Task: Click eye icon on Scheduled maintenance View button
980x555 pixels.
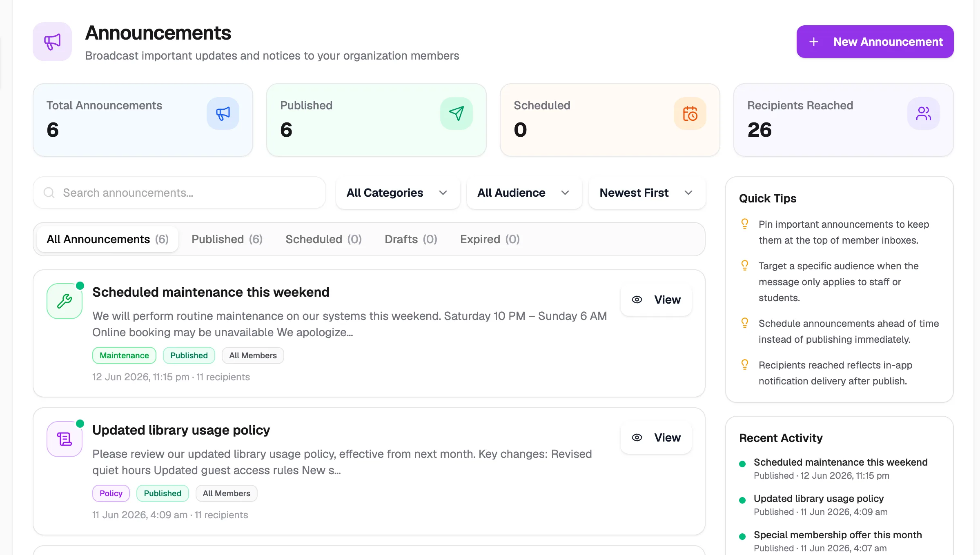Action: pyautogui.click(x=637, y=300)
